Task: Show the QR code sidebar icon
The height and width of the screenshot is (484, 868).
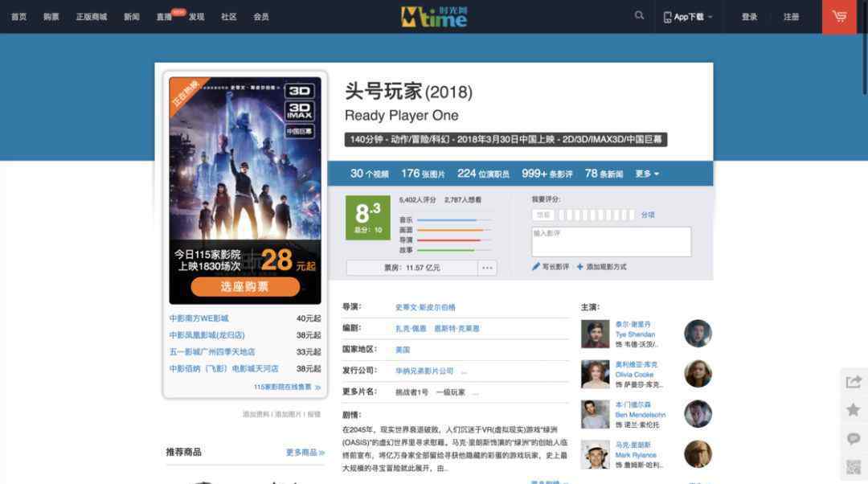Action: pos(854,467)
